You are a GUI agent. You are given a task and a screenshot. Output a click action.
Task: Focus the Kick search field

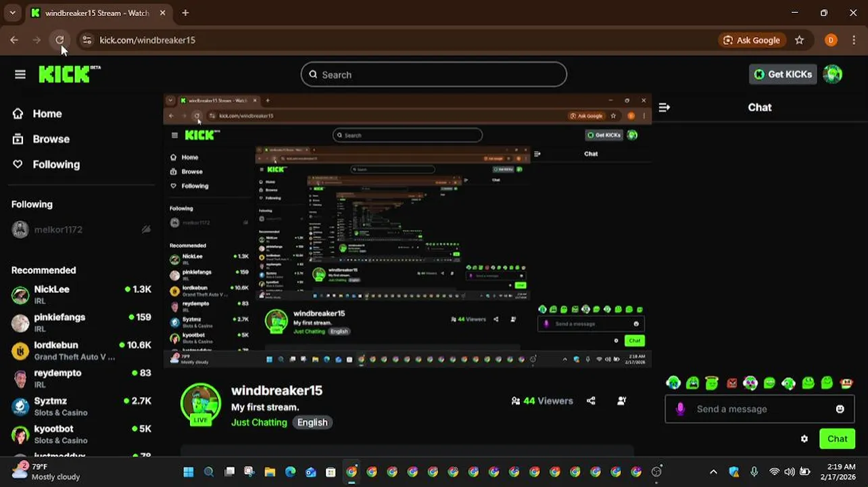434,74
